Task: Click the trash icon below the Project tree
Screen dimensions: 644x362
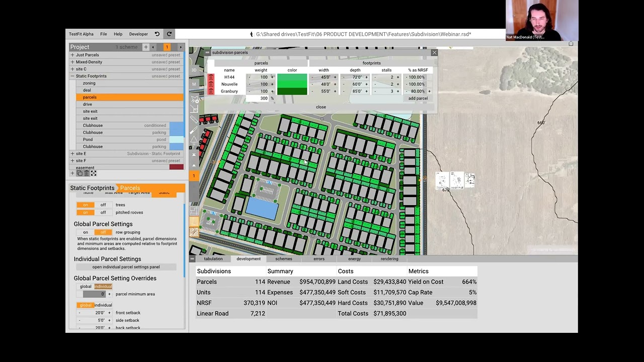Action: coord(87,173)
